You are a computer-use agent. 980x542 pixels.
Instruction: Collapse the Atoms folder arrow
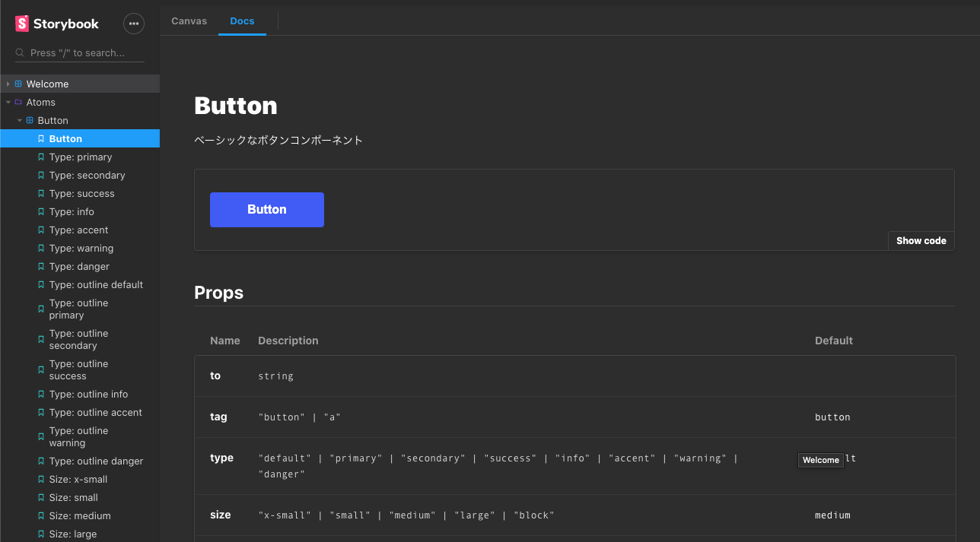point(8,103)
